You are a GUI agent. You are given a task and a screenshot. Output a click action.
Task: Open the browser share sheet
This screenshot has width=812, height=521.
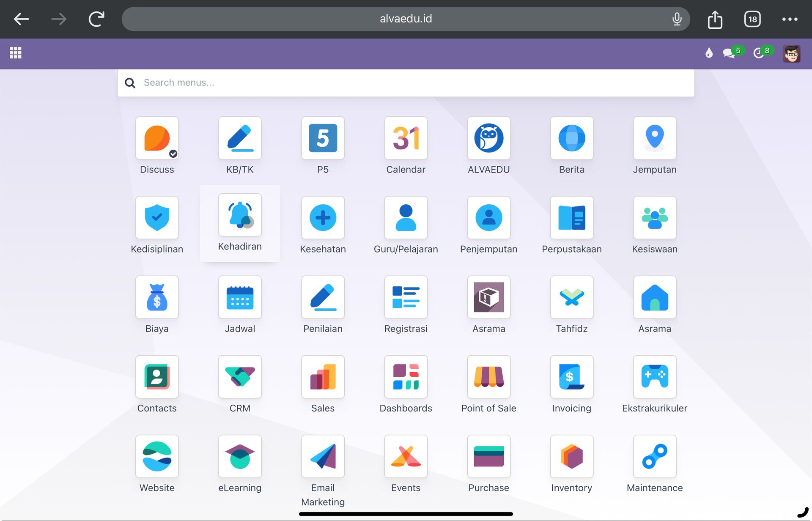[x=715, y=19]
